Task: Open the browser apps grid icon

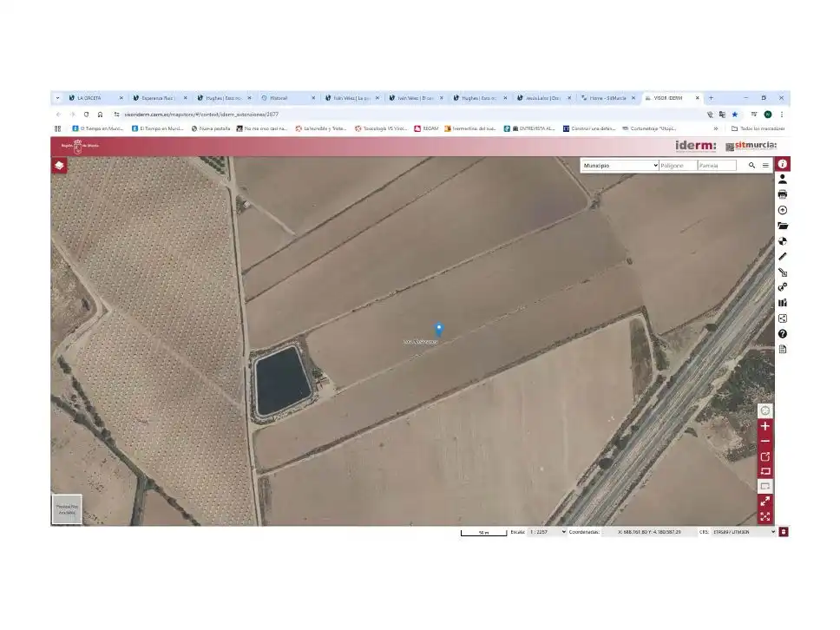Action: coord(58,128)
